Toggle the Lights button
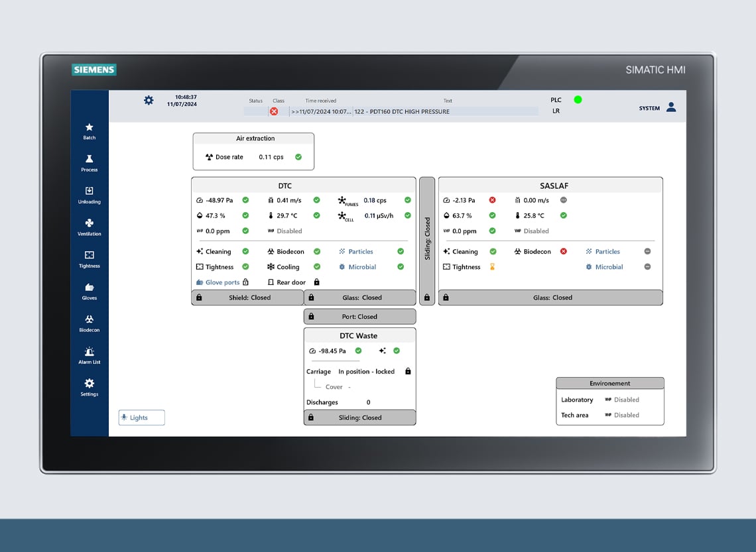Screen dimensions: 756x552 142,417
